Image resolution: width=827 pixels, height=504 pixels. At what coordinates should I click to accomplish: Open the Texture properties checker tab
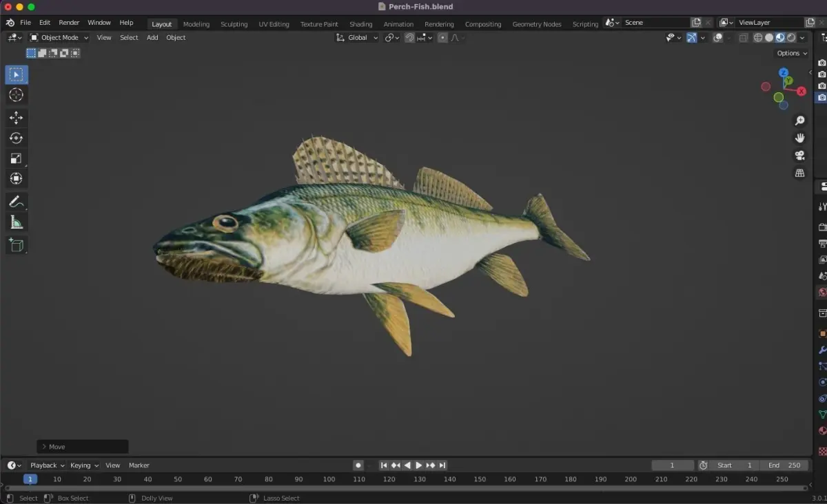pyautogui.click(x=822, y=451)
